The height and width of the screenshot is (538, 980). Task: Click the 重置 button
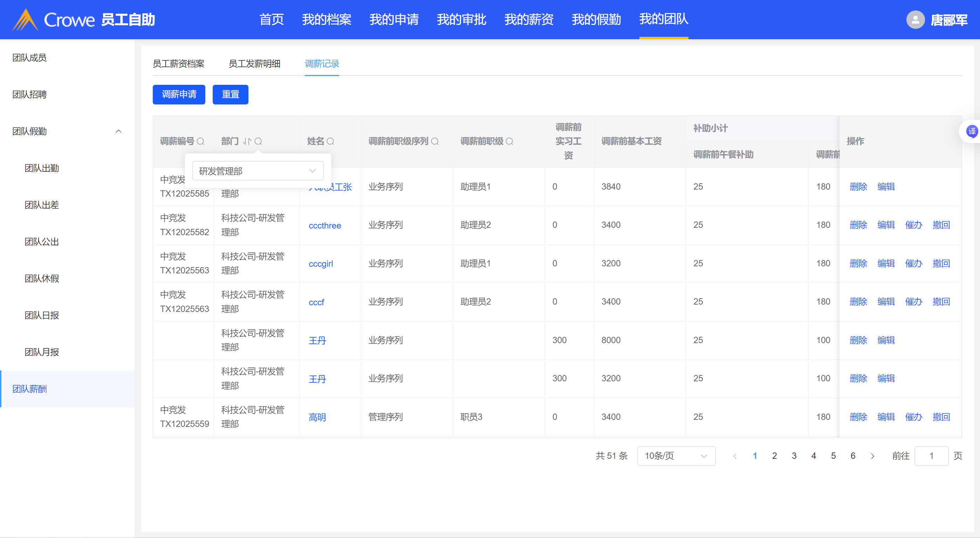pos(230,94)
